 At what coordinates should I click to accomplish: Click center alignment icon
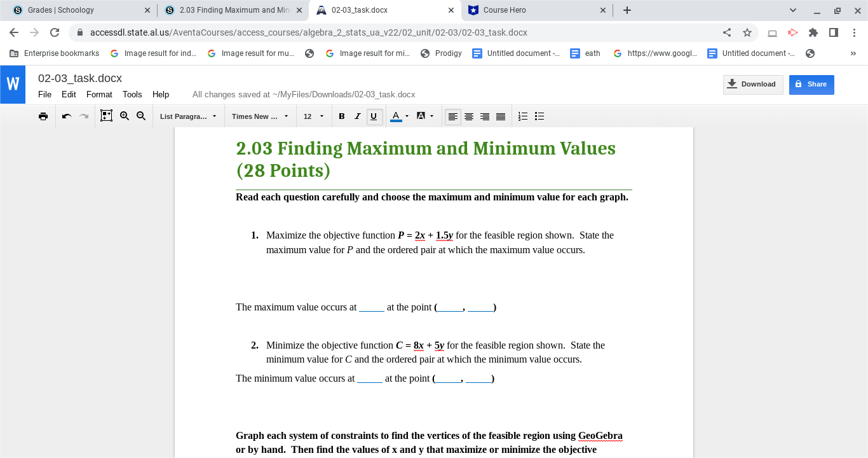tap(468, 116)
